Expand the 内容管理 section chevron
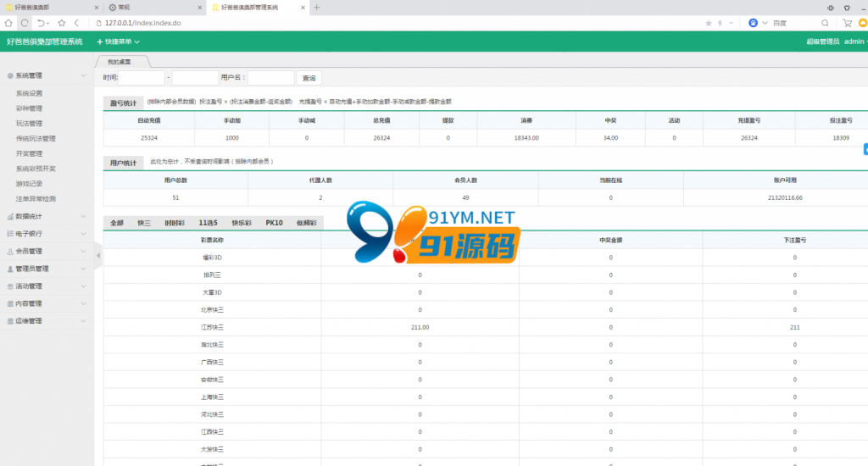 [83, 304]
